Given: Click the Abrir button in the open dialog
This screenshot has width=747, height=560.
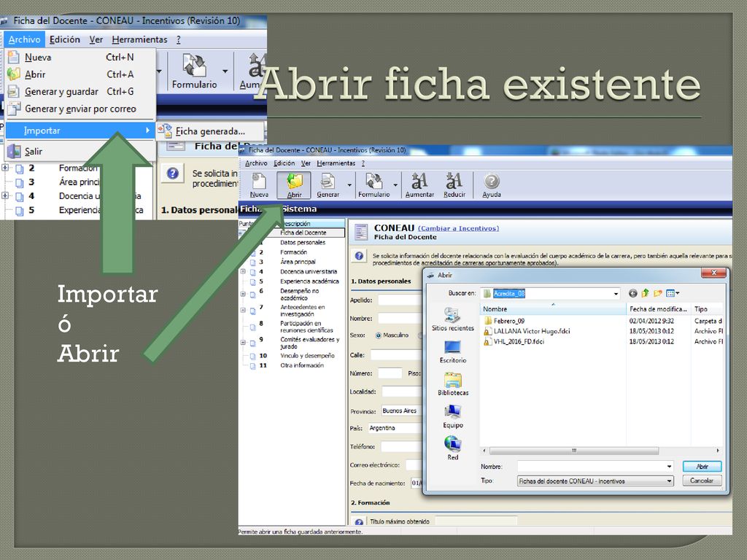Looking at the screenshot, I should click(x=702, y=467).
